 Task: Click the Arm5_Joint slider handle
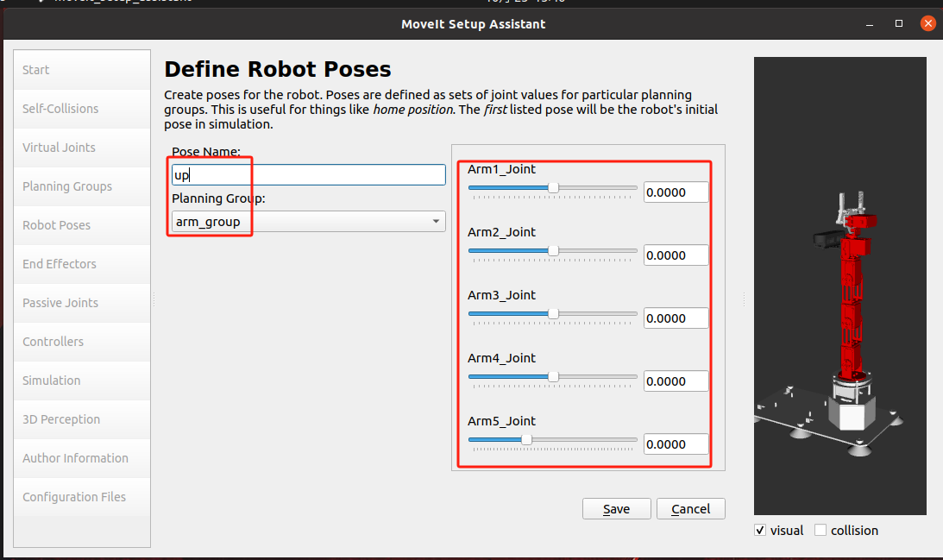[x=526, y=439]
